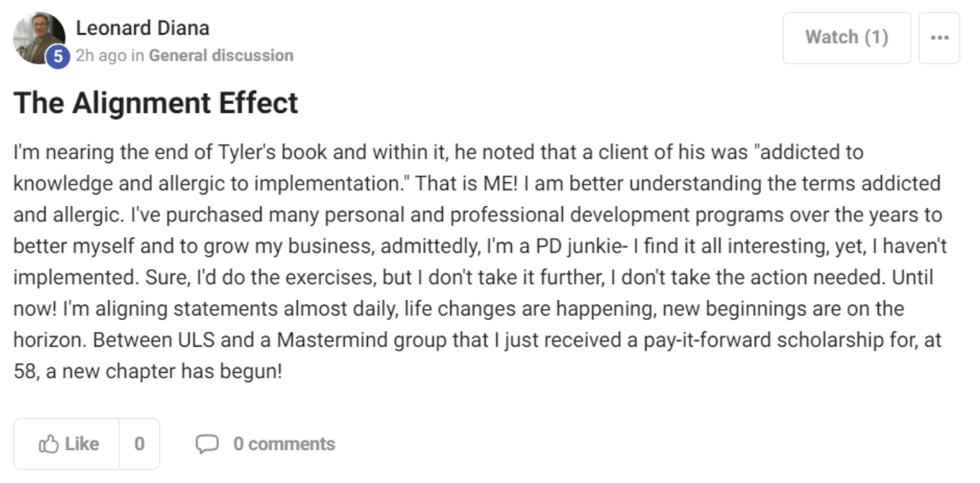This screenshot has width=980, height=483.
Task: Click the thumbs-up icon on the Like button
Action: coord(49,444)
